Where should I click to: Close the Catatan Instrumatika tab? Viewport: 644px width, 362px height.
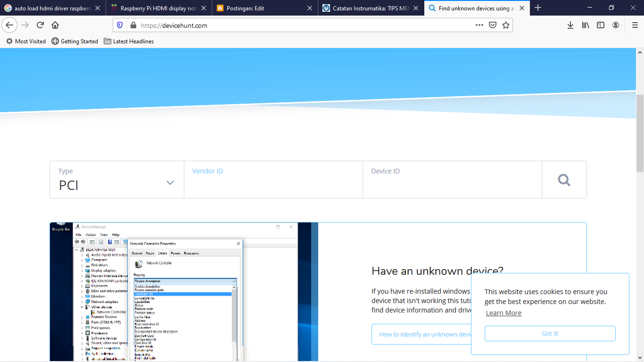click(416, 8)
